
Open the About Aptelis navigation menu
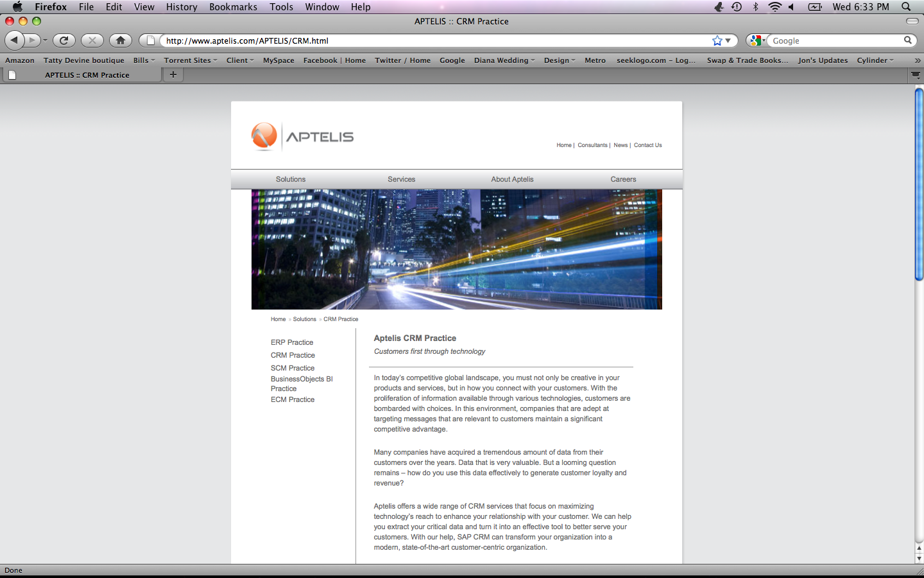(512, 179)
